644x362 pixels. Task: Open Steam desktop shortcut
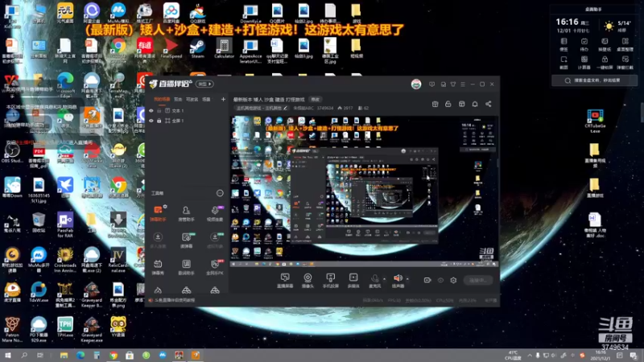click(197, 49)
